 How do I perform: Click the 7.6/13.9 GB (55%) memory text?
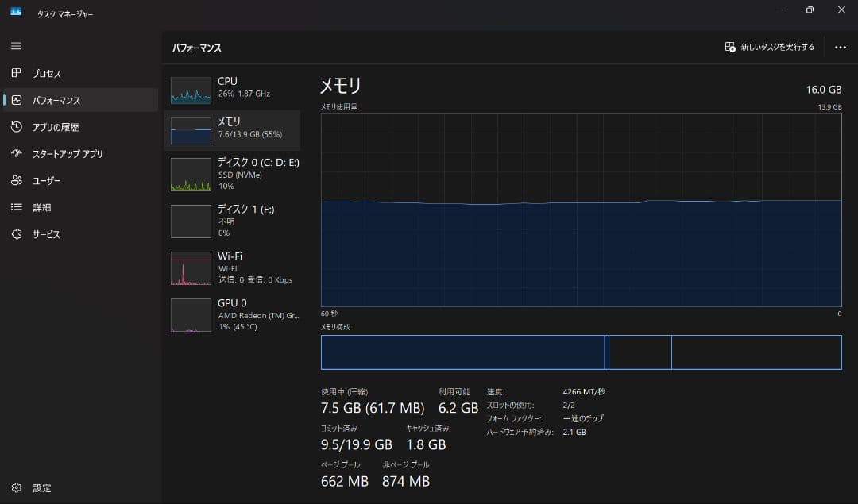coord(250,134)
